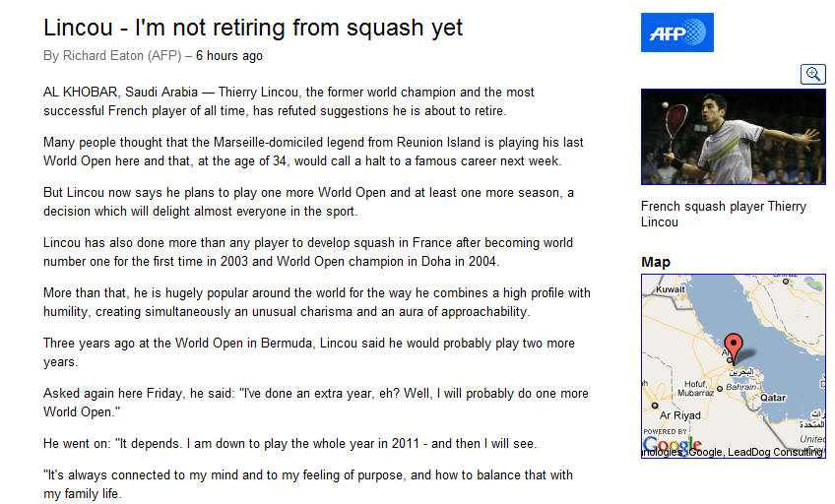
Task: Click the Google logo on the map
Action: coord(672,445)
